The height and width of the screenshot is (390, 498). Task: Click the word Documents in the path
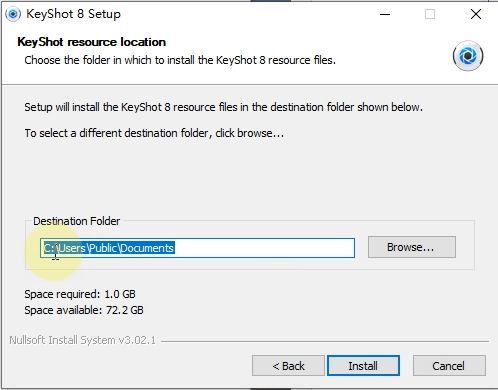[147, 248]
